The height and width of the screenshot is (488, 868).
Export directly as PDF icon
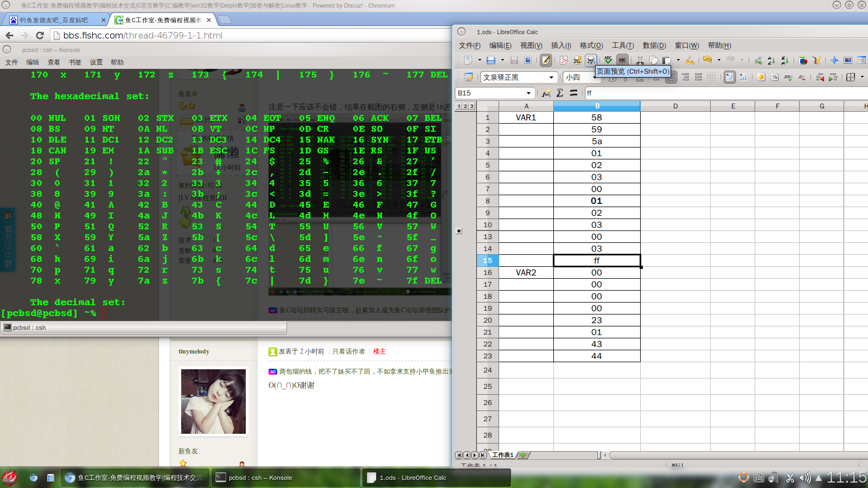click(564, 60)
